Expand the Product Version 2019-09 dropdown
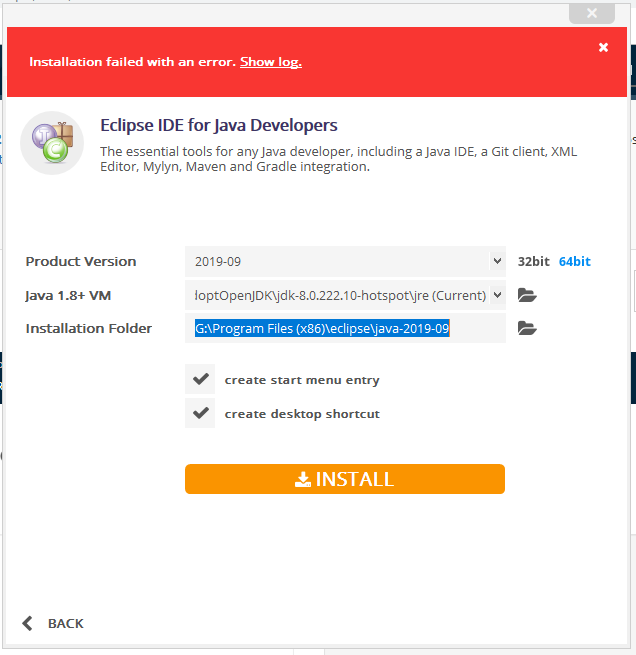636x655 pixels. pos(345,261)
